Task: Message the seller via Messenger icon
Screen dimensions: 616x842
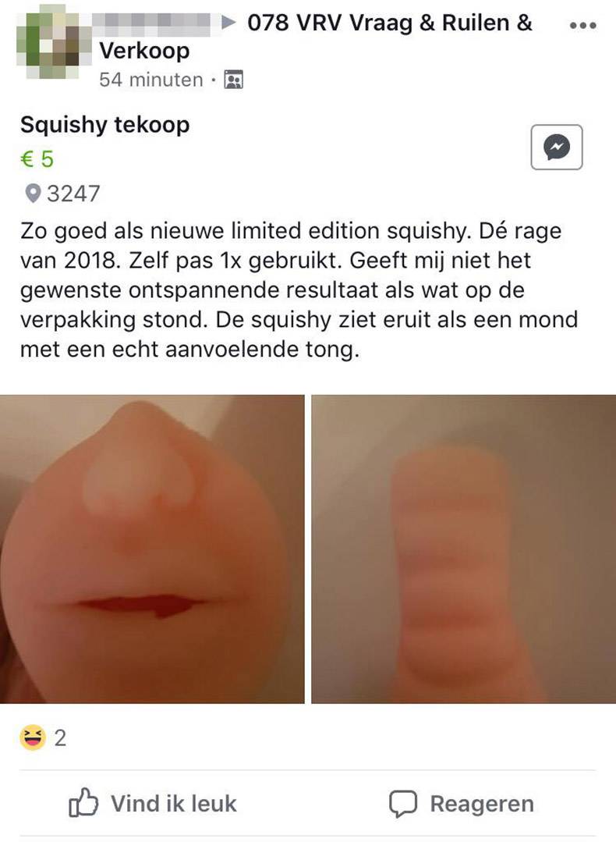Action: click(557, 147)
